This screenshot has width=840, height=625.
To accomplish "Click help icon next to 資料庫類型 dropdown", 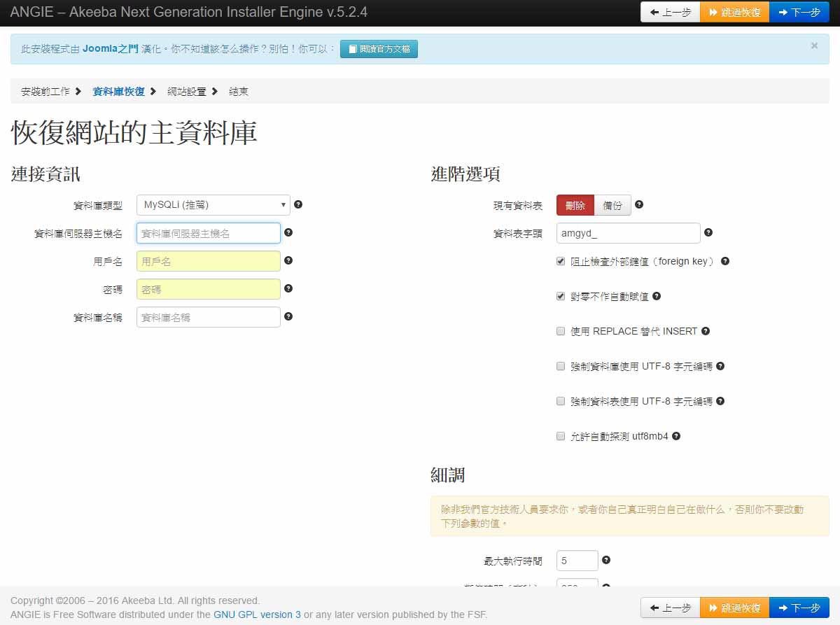I will (x=298, y=204).
